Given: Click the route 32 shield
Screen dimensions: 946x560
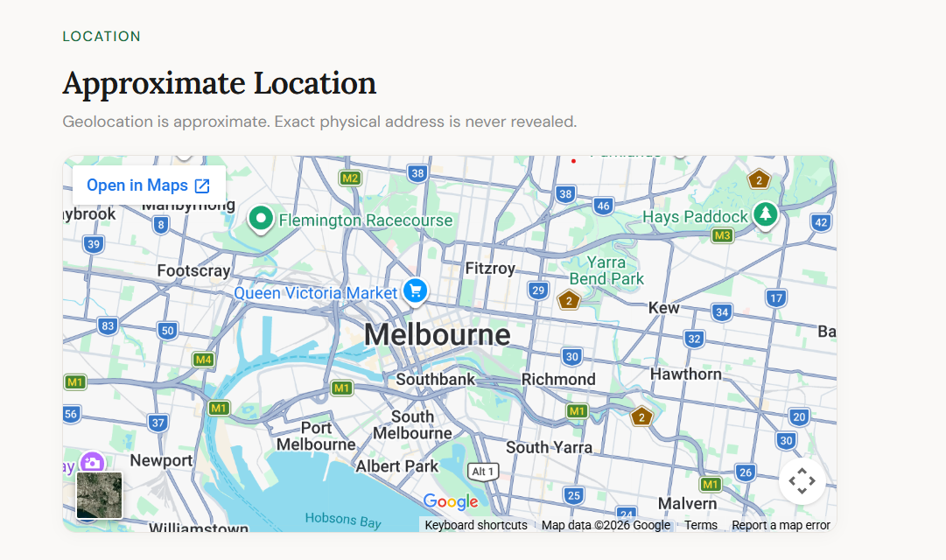Looking at the screenshot, I should (695, 339).
